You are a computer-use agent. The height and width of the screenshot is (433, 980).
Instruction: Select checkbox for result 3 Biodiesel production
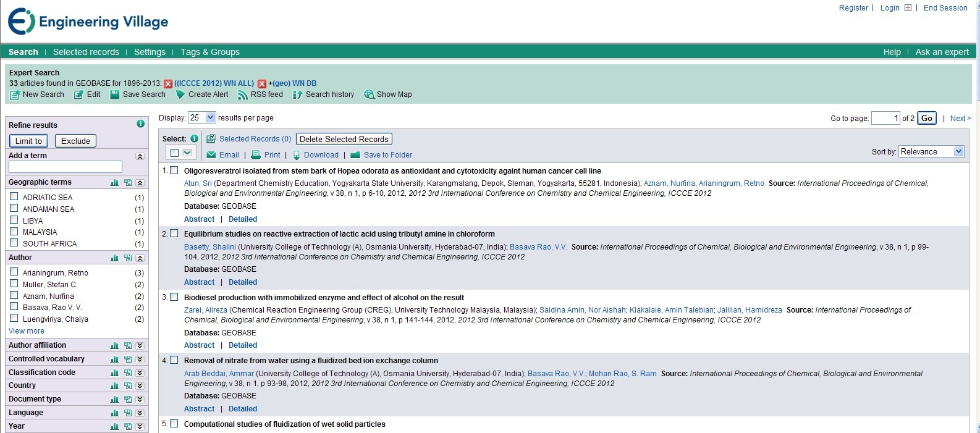coord(174,296)
